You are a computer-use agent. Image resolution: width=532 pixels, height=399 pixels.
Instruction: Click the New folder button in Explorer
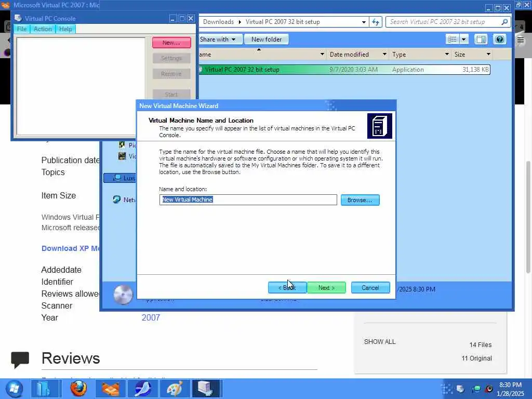point(267,39)
